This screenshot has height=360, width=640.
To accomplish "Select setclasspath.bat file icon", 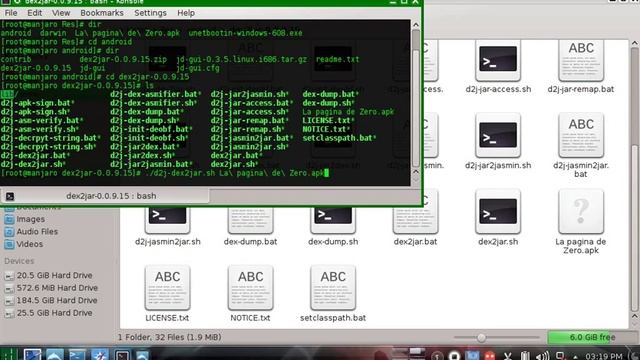I will [333, 288].
